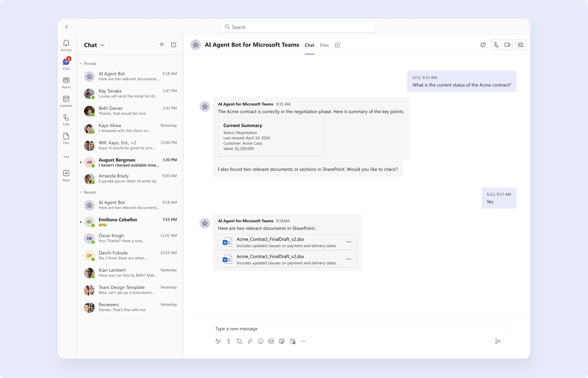This screenshot has height=378, width=588.
Task: Click the Loop components icon
Action: 239,341
